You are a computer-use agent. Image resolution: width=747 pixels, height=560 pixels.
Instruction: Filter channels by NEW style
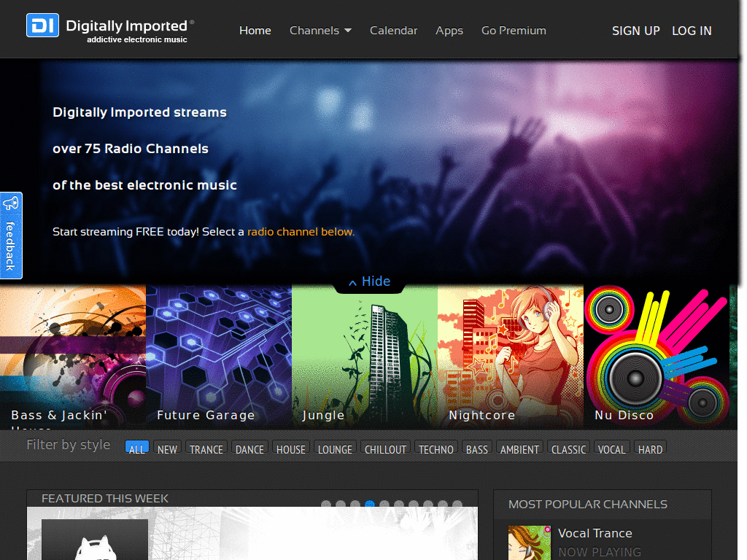pyautogui.click(x=167, y=448)
